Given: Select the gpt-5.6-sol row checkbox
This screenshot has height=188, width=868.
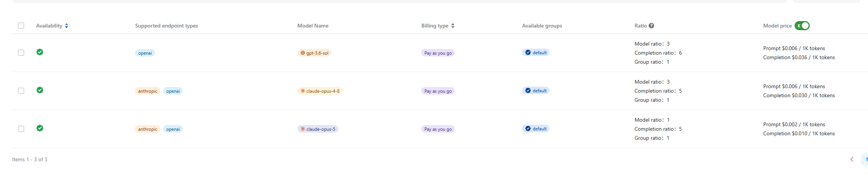Looking at the screenshot, I should coord(21,53).
